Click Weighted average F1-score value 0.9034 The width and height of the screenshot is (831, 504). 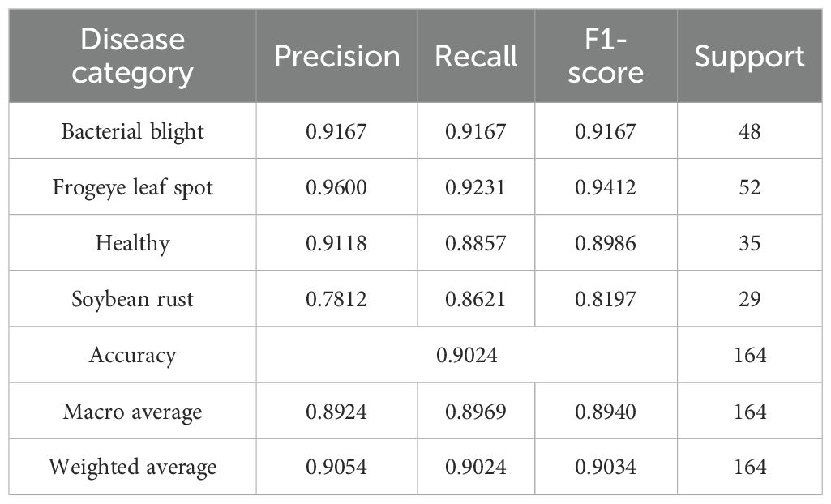coord(606,468)
